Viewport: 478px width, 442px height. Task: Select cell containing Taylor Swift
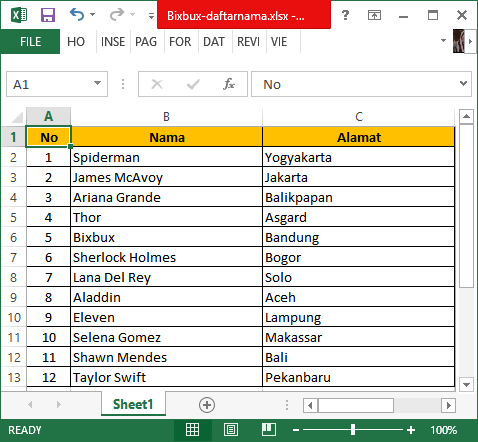[x=167, y=377]
